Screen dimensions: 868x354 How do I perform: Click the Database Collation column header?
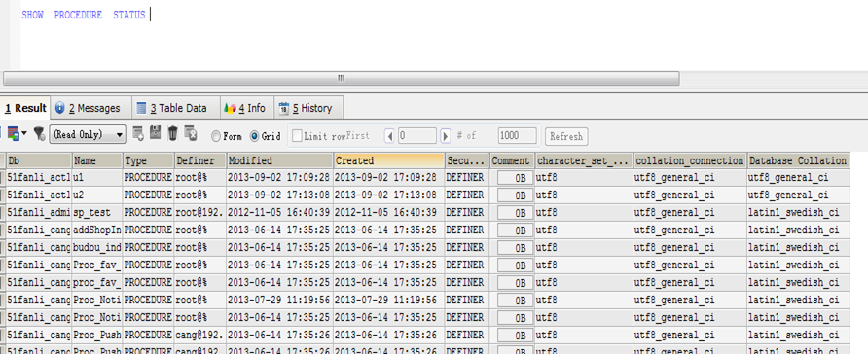[x=798, y=160]
